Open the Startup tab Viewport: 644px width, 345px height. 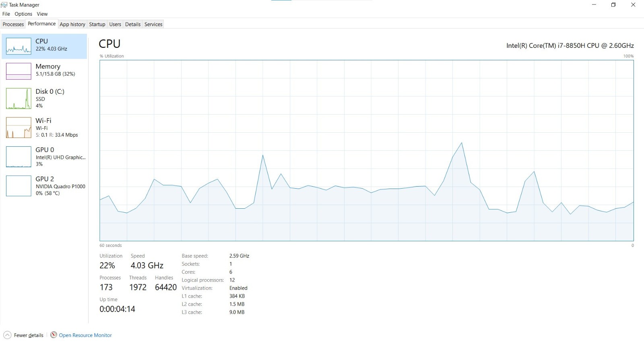click(x=97, y=24)
